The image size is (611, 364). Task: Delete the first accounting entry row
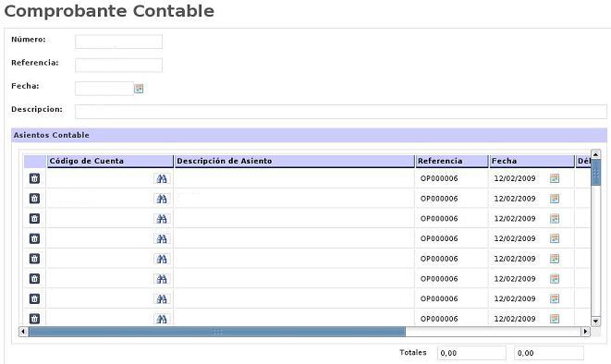click(x=35, y=178)
